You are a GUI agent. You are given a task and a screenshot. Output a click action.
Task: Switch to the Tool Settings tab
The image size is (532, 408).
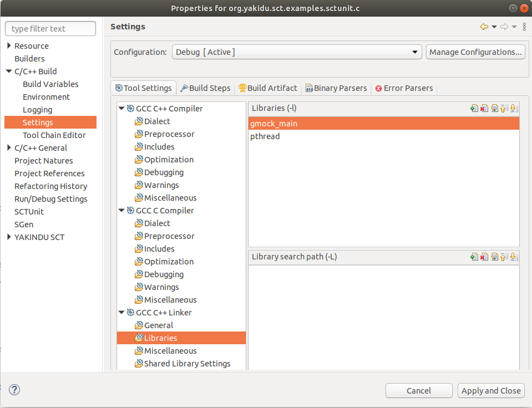click(144, 88)
